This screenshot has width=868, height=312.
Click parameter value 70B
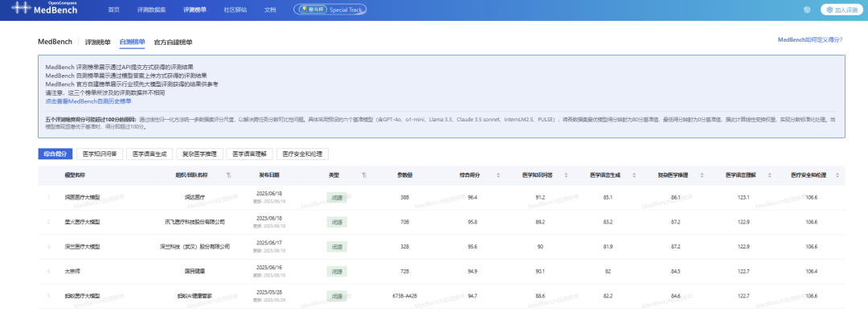click(404, 222)
